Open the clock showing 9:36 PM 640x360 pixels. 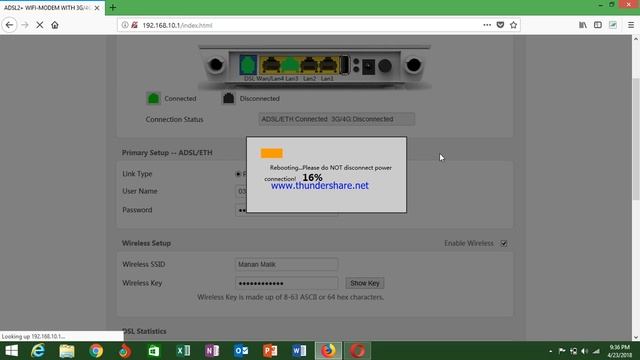click(x=620, y=351)
